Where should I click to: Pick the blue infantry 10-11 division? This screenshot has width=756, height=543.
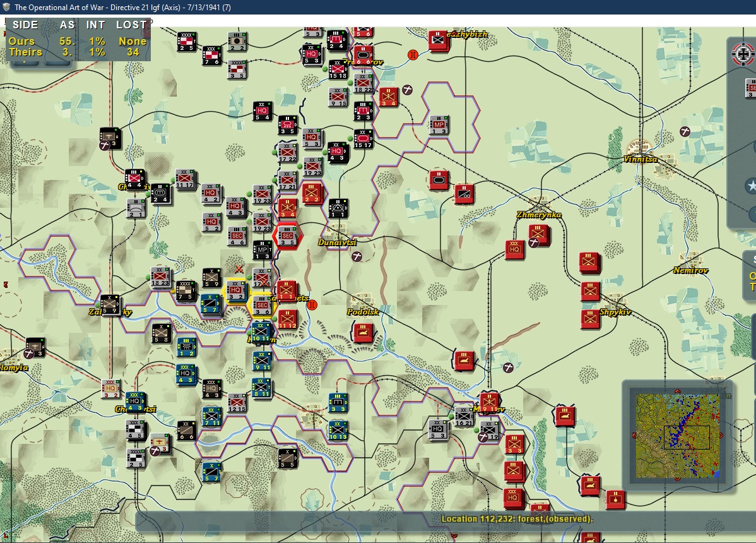[x=261, y=333]
